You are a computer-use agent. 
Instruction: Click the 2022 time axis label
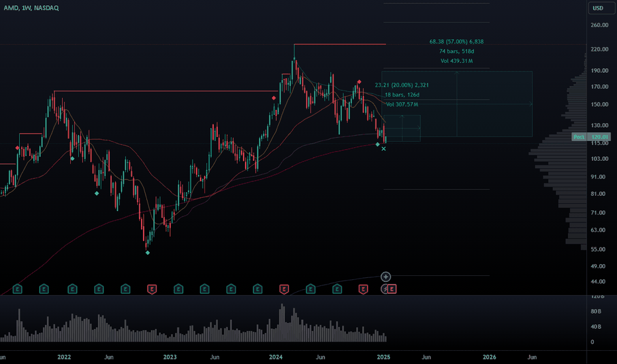pyautogui.click(x=64, y=357)
